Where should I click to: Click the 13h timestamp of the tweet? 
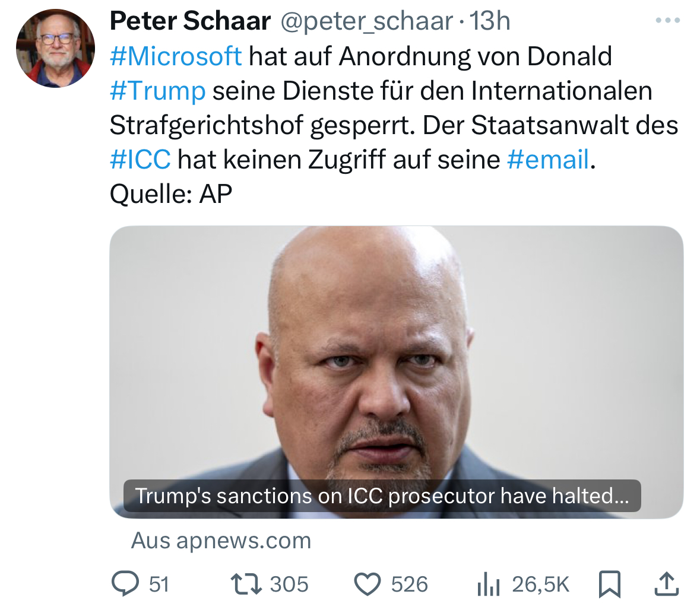pyautogui.click(x=490, y=22)
